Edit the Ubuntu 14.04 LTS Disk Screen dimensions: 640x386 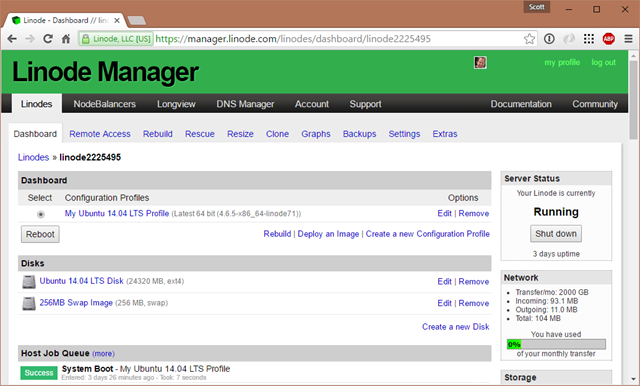tap(444, 282)
